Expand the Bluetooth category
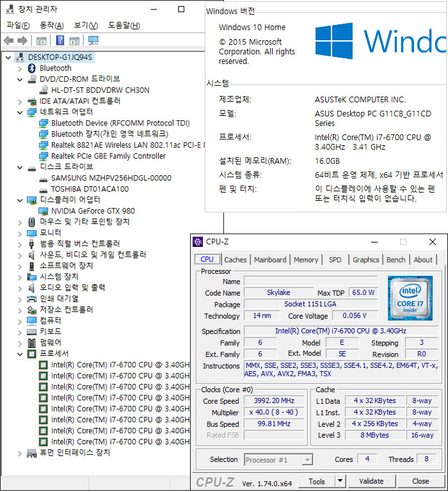 (x=20, y=68)
